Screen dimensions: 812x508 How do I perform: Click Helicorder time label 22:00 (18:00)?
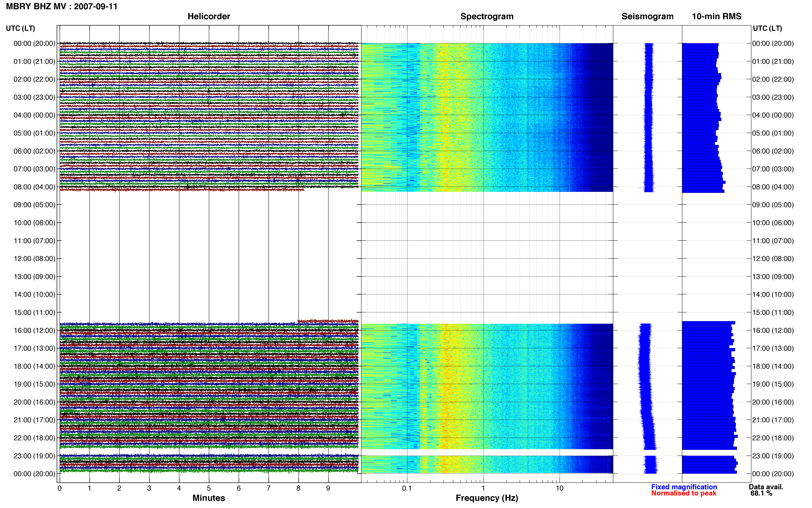(x=34, y=438)
